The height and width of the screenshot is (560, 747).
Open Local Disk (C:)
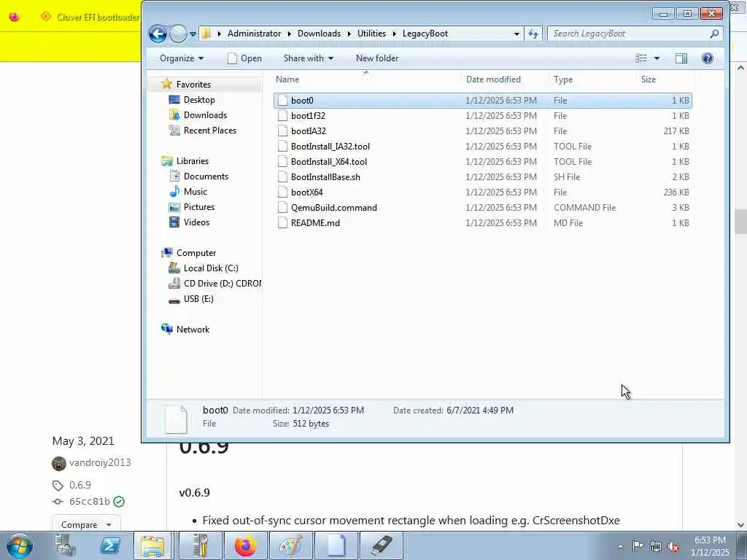(x=211, y=268)
